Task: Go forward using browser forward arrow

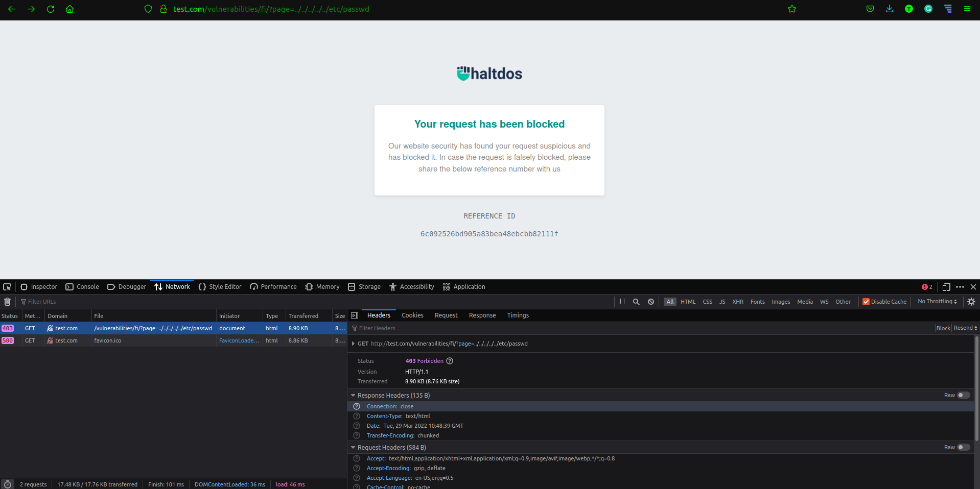Action: click(31, 9)
